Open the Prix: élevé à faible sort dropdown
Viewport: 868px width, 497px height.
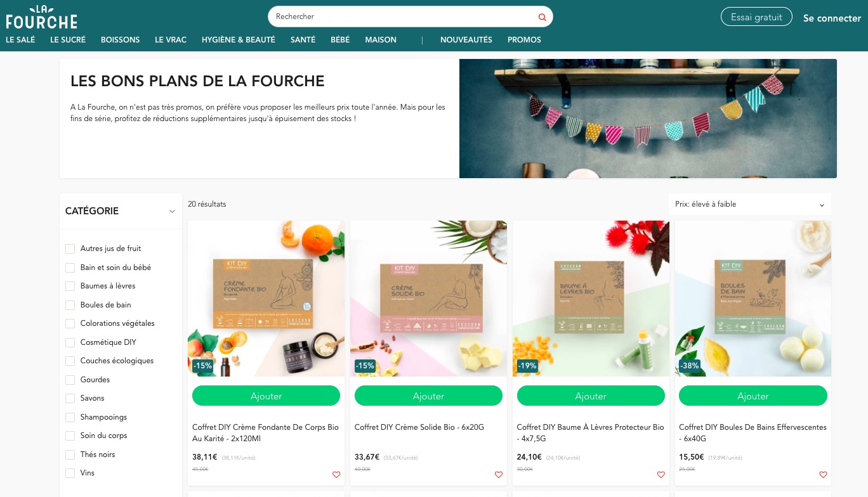point(750,204)
